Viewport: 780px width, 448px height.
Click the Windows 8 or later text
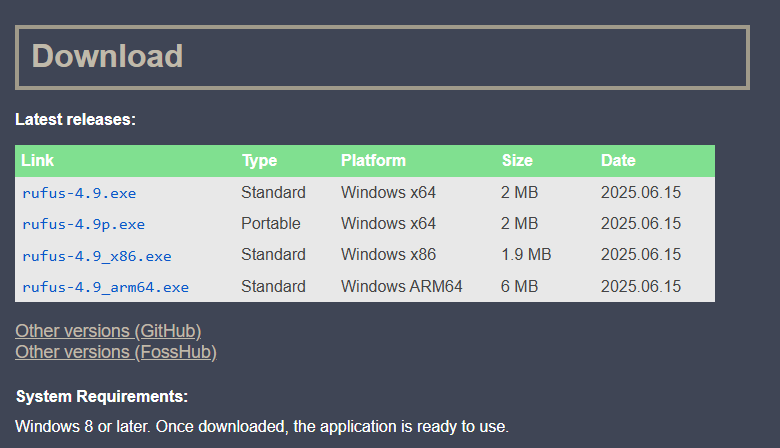[262, 428]
